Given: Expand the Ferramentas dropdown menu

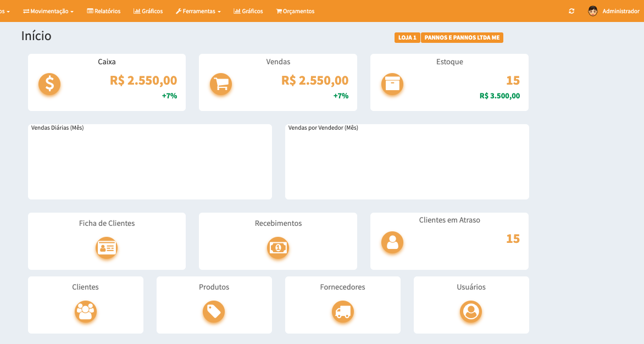Looking at the screenshot, I should click(x=198, y=11).
